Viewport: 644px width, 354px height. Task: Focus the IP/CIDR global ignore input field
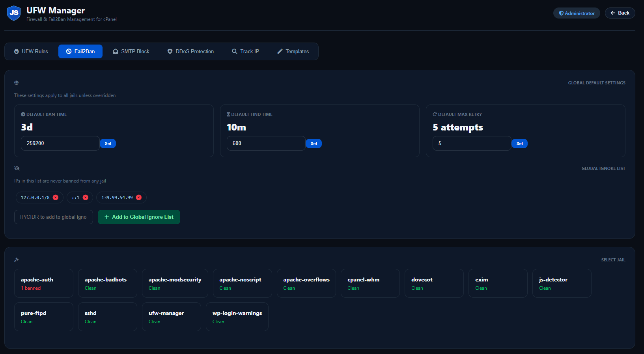(54, 217)
